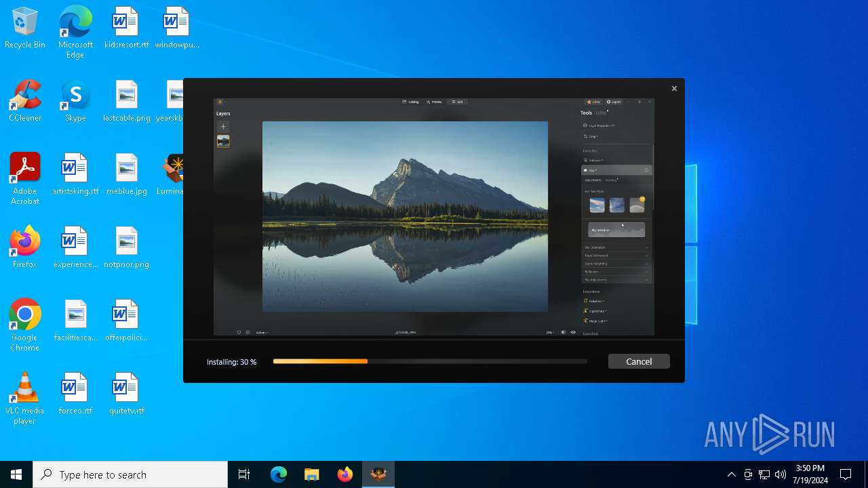Image resolution: width=868 pixels, height=488 pixels.
Task: Open the Recycle Bin desktop icon
Action: 25,28
